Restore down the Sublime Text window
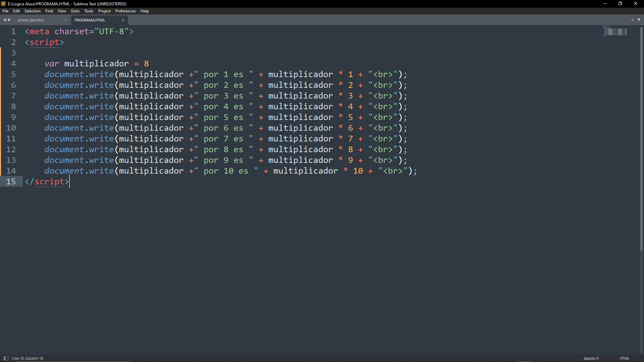 pos(620,4)
